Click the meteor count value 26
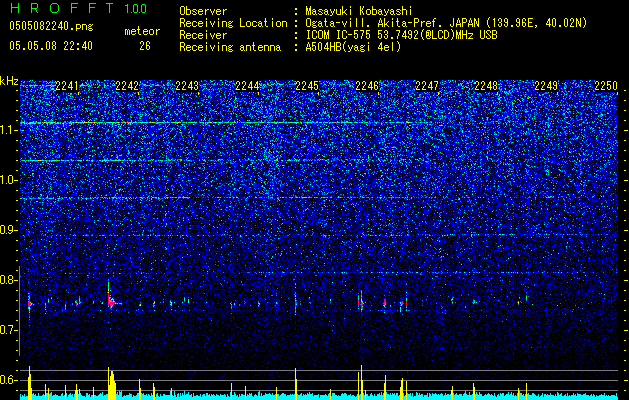This screenshot has height=400, width=629. (x=145, y=46)
